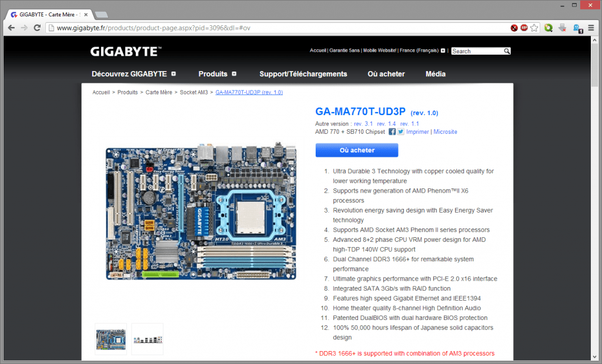Viewport: 602px width, 364px height.
Task: Click the browser address bar URL
Action: coord(153,28)
